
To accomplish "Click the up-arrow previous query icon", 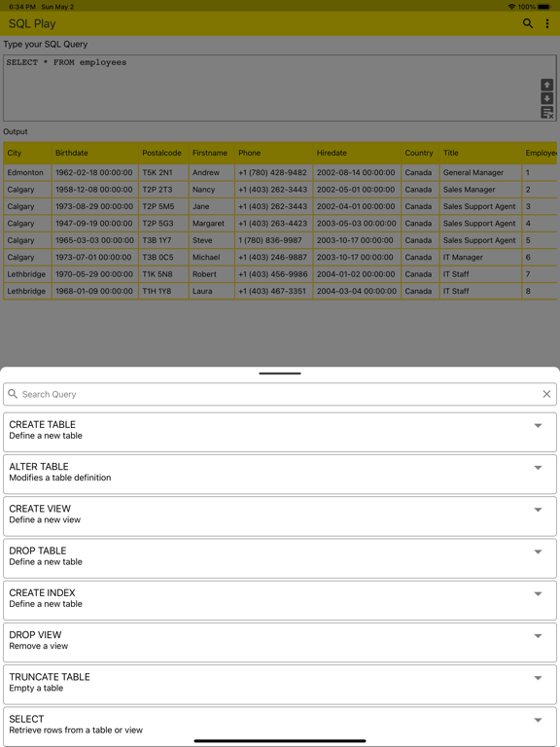I will coord(546,85).
